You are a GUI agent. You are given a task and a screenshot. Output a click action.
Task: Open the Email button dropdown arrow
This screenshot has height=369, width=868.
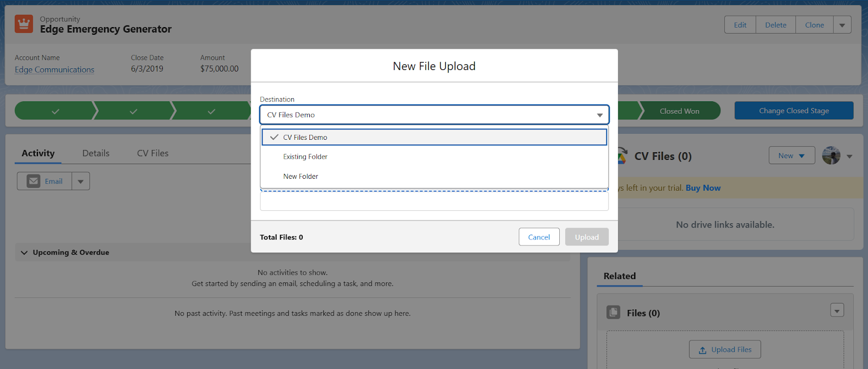pyautogui.click(x=80, y=181)
